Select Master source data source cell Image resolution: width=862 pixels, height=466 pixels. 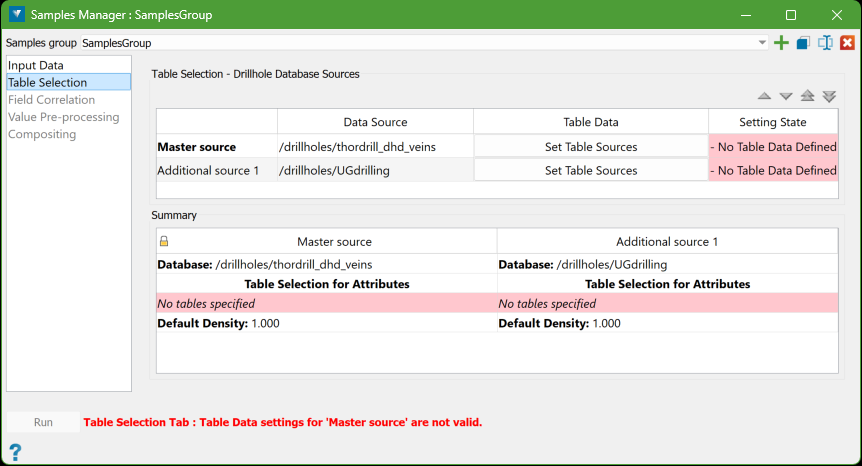pos(375,147)
